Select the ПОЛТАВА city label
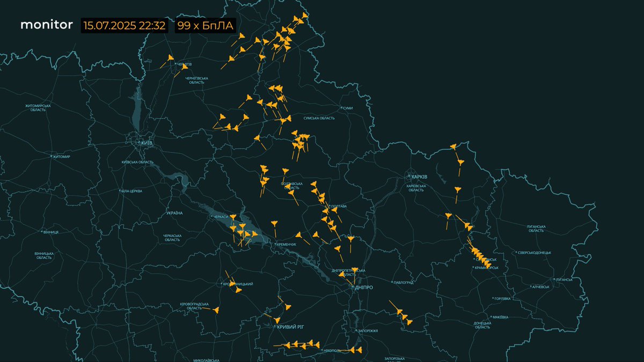 point(339,206)
